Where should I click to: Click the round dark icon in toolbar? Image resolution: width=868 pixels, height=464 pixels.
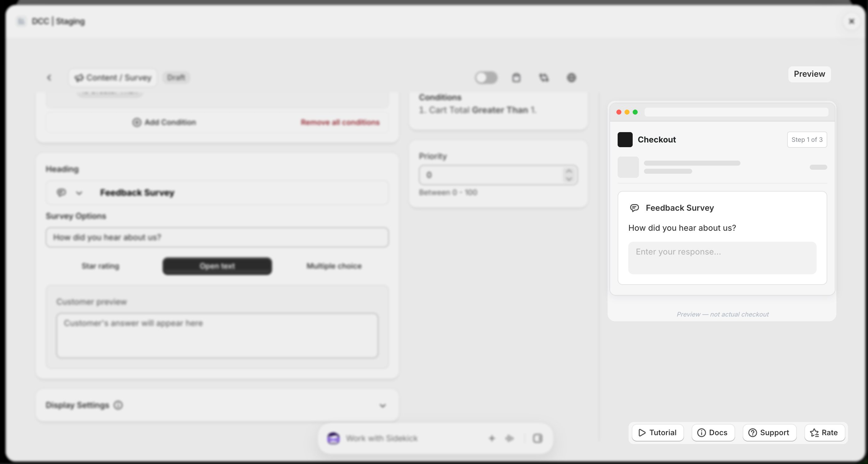pyautogui.click(x=572, y=78)
